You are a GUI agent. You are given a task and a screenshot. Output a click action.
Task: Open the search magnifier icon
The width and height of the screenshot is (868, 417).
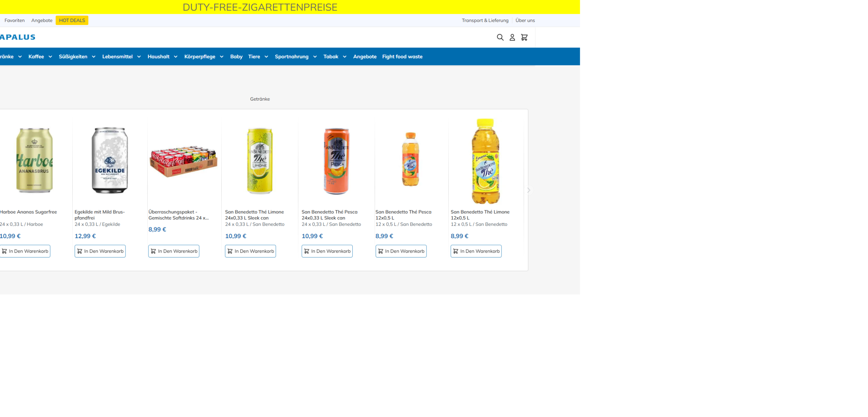[x=500, y=37]
